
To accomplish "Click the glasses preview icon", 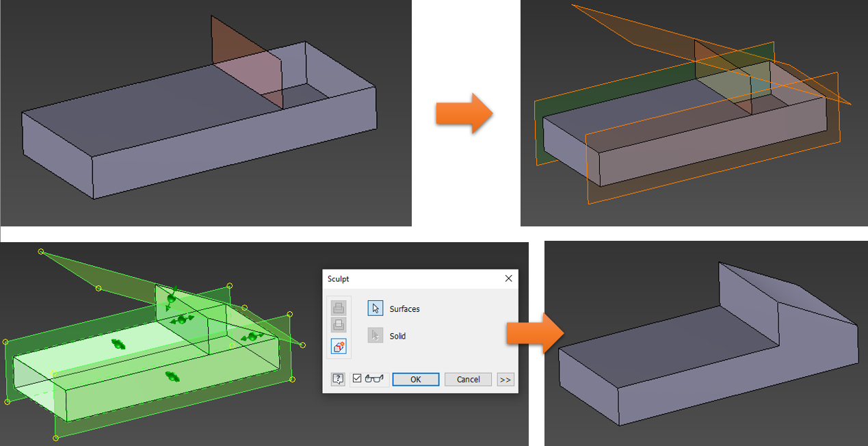I will coord(376,379).
